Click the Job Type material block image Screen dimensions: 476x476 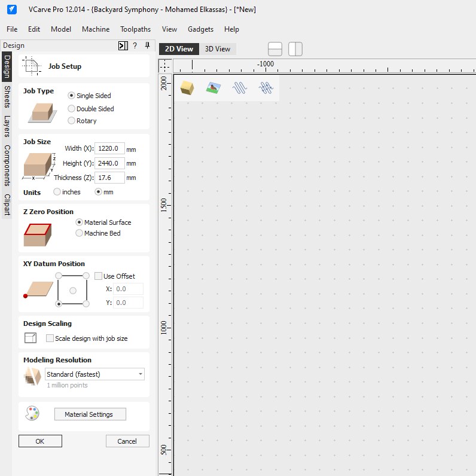click(42, 112)
